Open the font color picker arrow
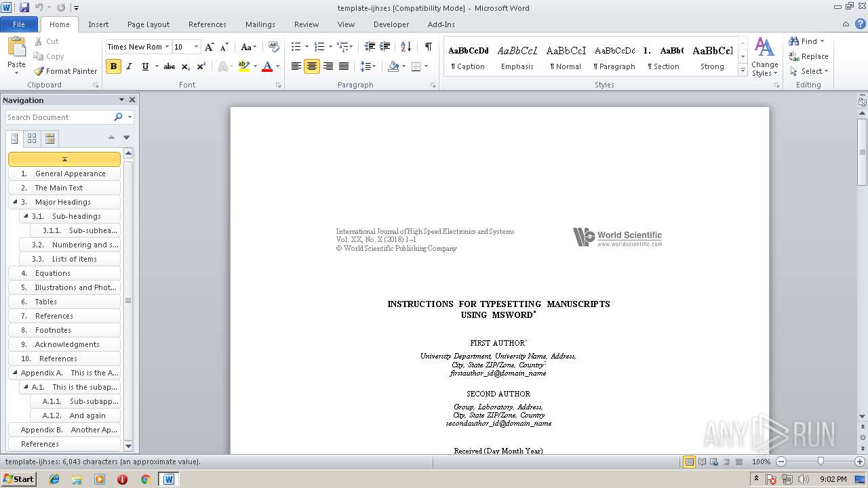Image resolution: width=868 pixels, height=488 pixels. [x=279, y=66]
